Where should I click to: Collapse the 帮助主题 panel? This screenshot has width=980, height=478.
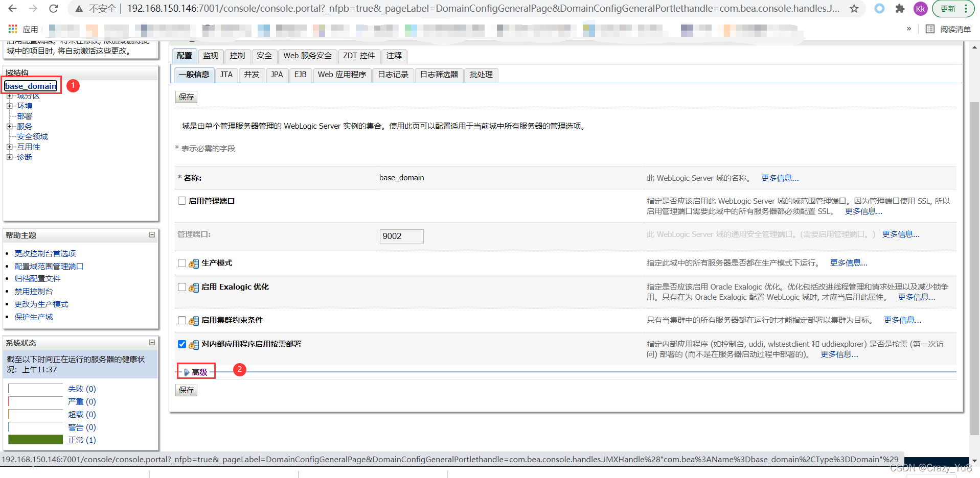pos(152,235)
